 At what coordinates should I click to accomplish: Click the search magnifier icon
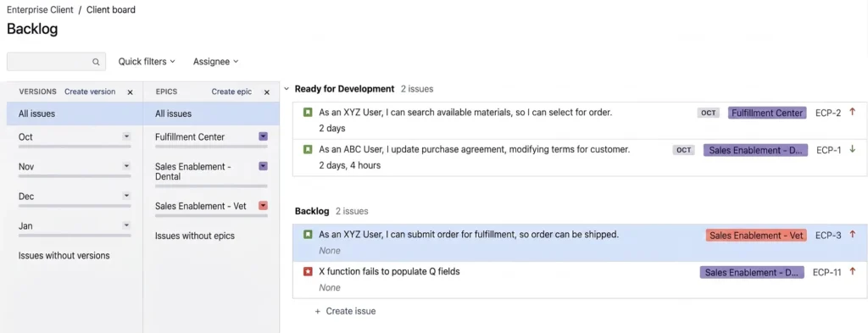96,62
